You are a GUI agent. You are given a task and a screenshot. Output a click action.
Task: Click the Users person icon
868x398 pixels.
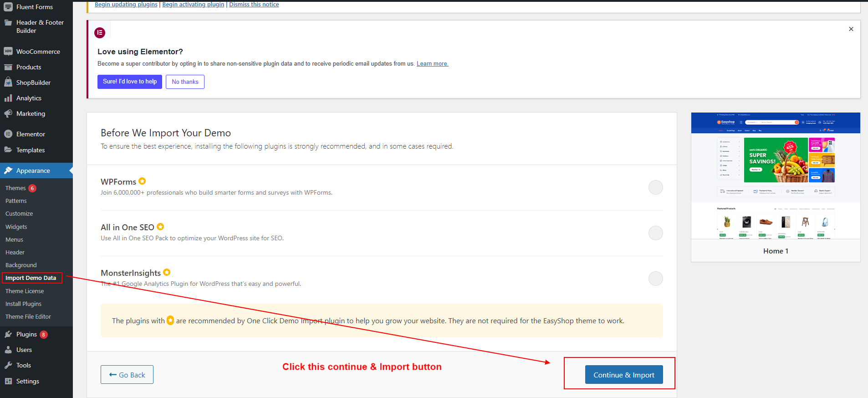(8, 350)
